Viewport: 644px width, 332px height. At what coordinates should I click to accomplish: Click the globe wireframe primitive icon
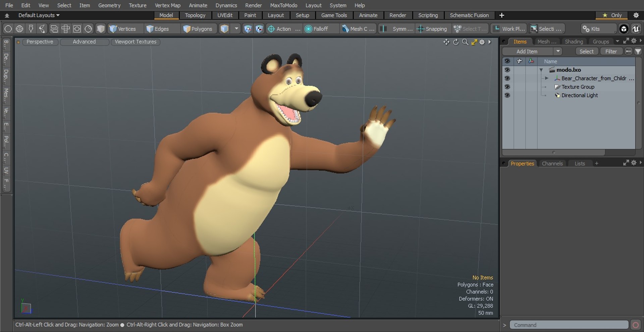point(19,29)
